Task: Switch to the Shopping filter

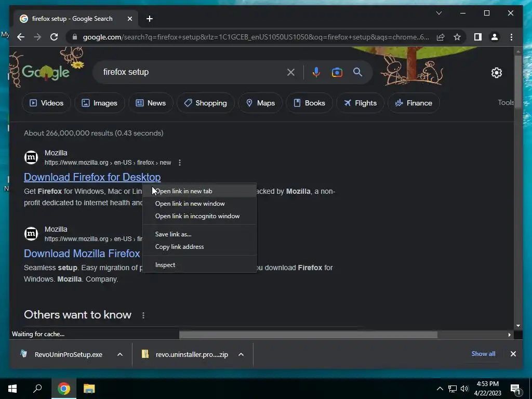Action: [206, 103]
